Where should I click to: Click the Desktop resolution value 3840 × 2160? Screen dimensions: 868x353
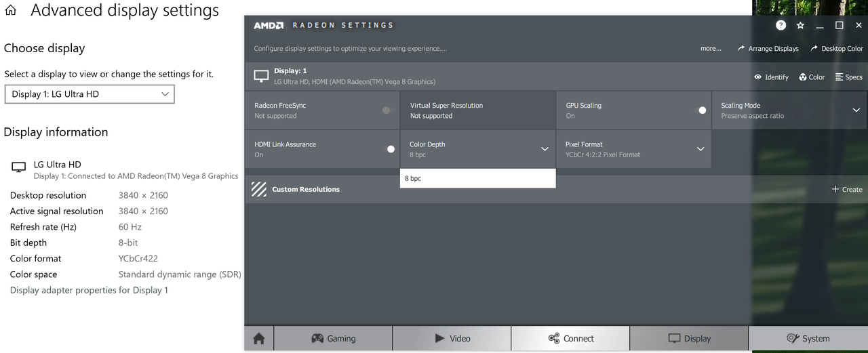coord(143,195)
